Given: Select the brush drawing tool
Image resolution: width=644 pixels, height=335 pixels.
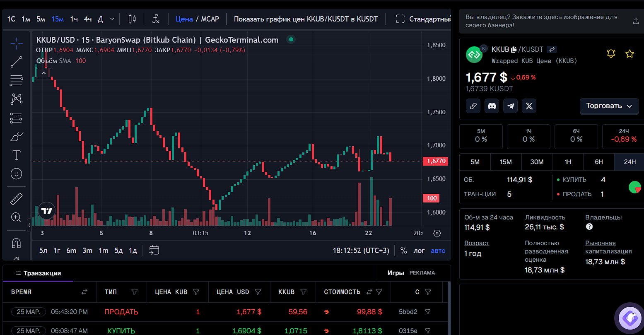Looking at the screenshot, I should (x=17, y=136).
